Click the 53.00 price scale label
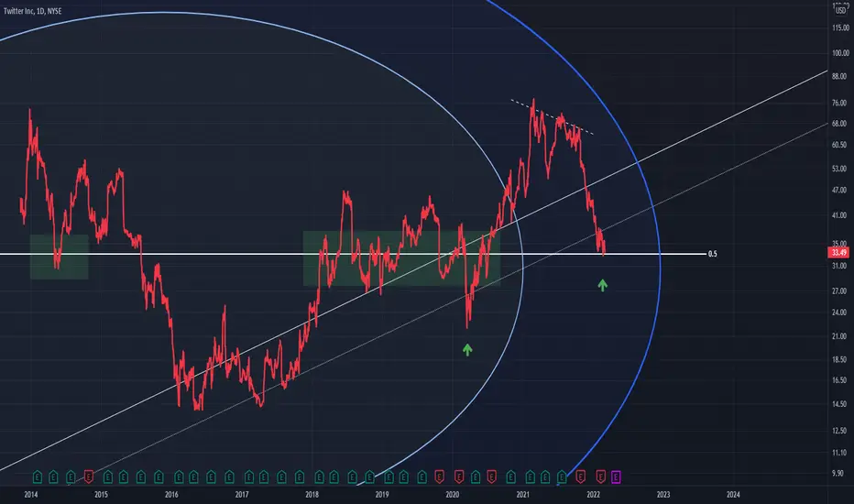Viewport: 854px width, 504px height. 838,169
